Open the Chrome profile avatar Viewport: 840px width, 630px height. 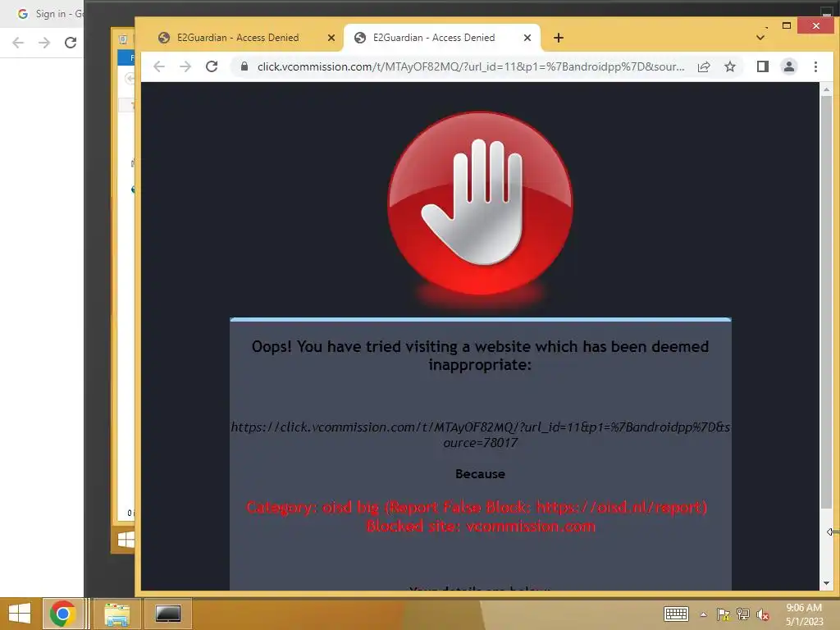pos(788,66)
